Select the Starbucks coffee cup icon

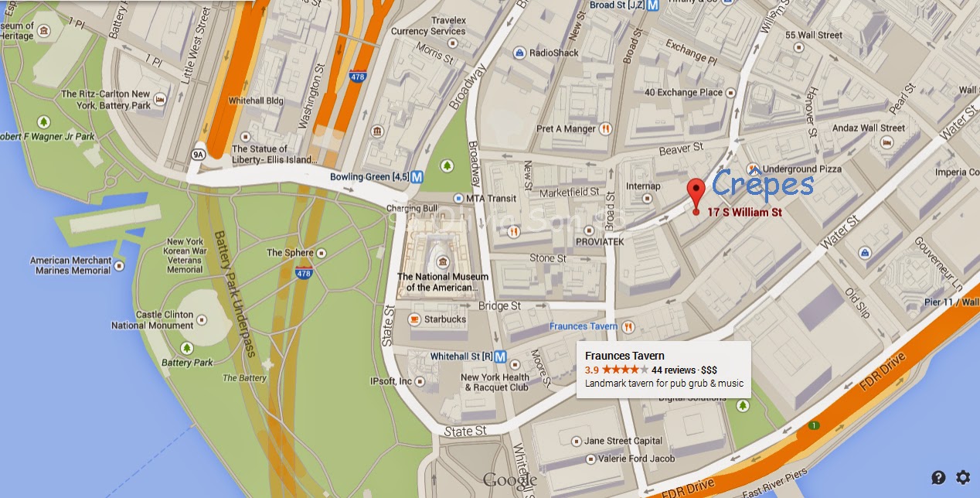pos(413,319)
